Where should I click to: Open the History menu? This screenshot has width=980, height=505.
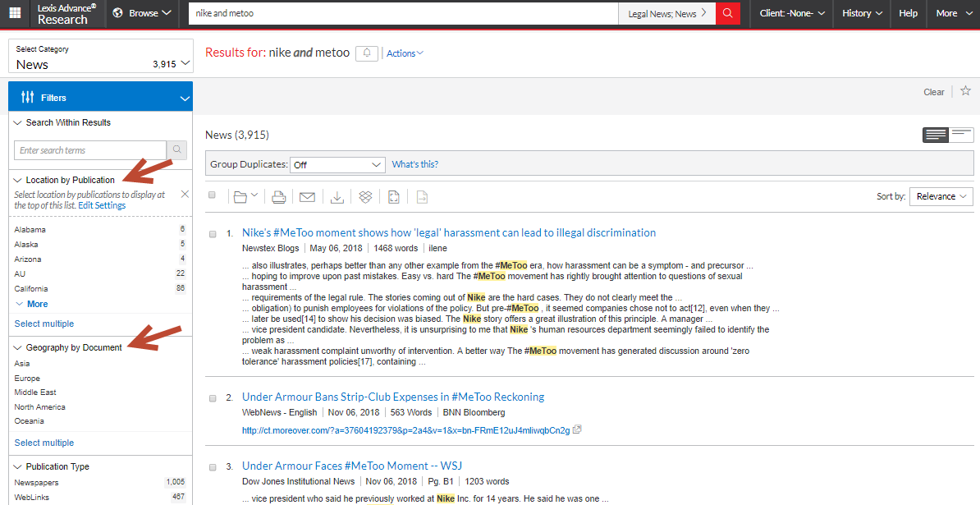coord(862,13)
